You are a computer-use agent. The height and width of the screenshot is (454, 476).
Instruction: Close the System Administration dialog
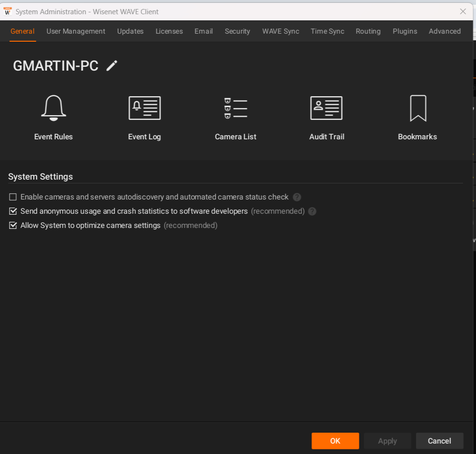pyautogui.click(x=463, y=11)
